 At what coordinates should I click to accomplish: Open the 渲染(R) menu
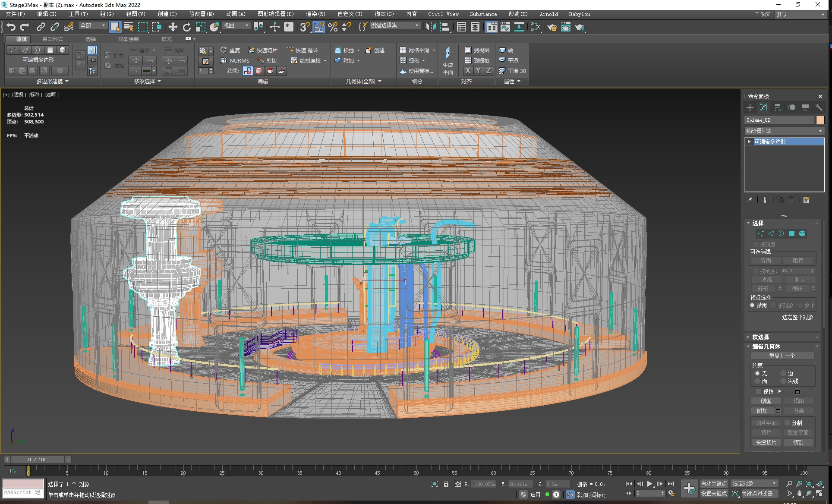pyautogui.click(x=315, y=14)
